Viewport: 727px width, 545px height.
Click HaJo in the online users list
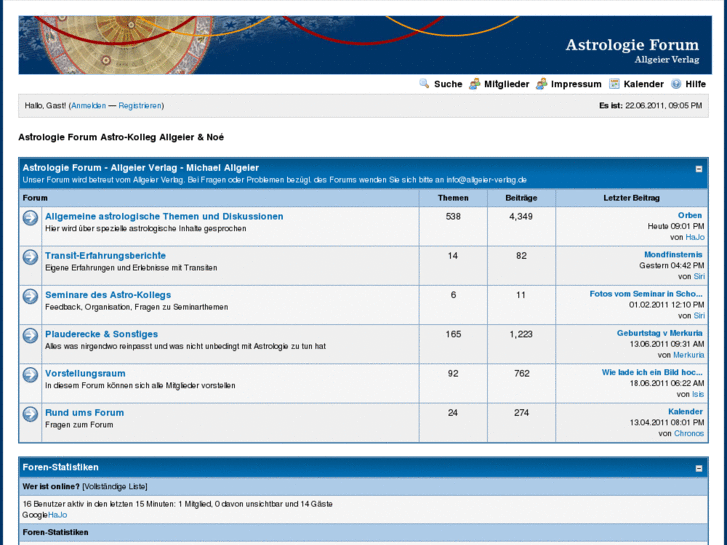[57, 515]
